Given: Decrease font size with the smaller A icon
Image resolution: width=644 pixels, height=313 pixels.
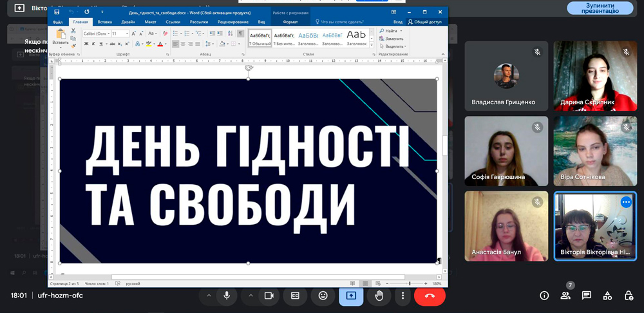Looking at the screenshot, I should click(140, 33).
